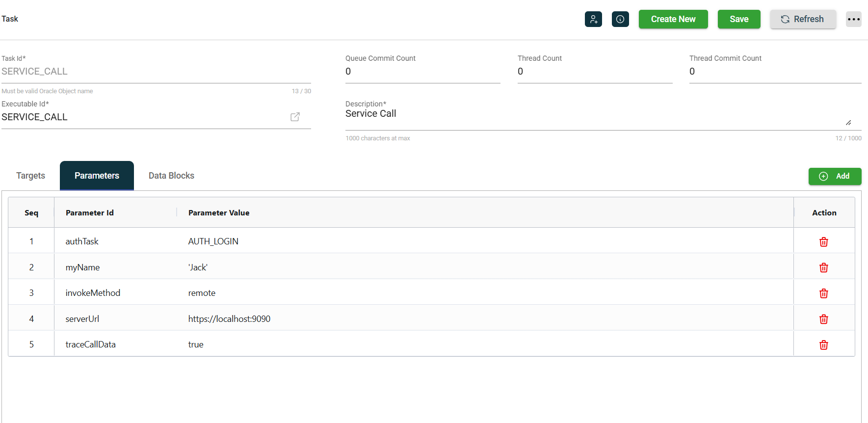Switch to the Targets tab

click(x=30, y=176)
